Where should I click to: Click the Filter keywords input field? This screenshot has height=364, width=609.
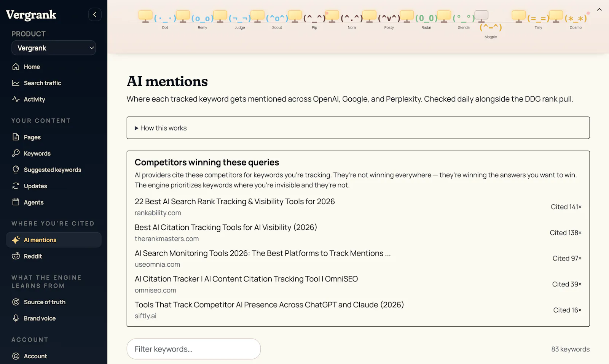click(x=194, y=349)
